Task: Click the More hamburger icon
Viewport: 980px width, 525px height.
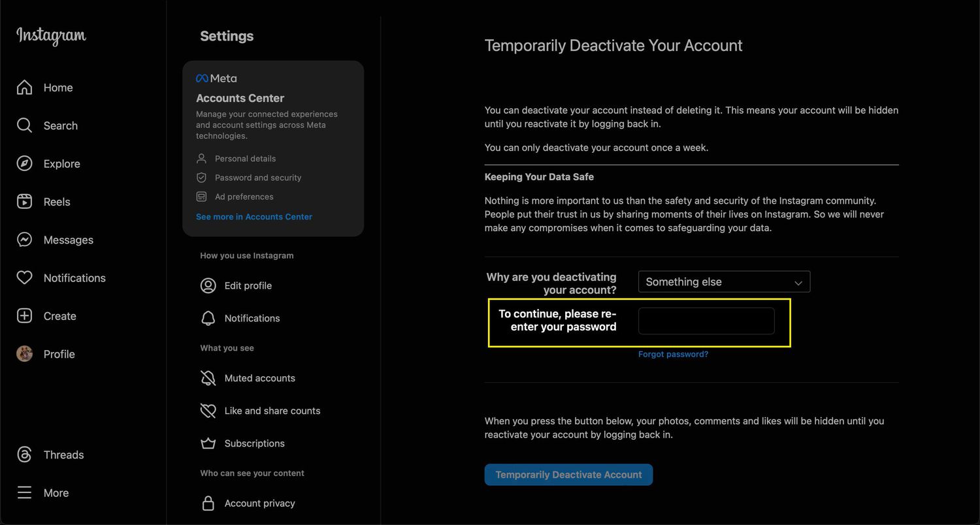Action: click(24, 492)
